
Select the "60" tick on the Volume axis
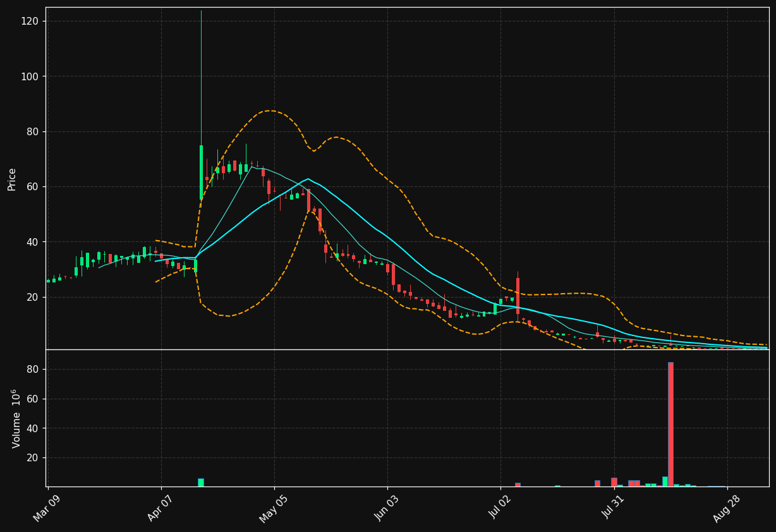click(33, 399)
